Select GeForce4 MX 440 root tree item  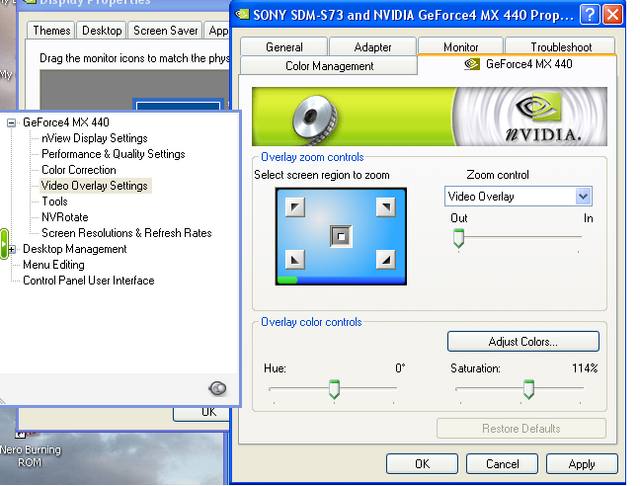click(66, 122)
